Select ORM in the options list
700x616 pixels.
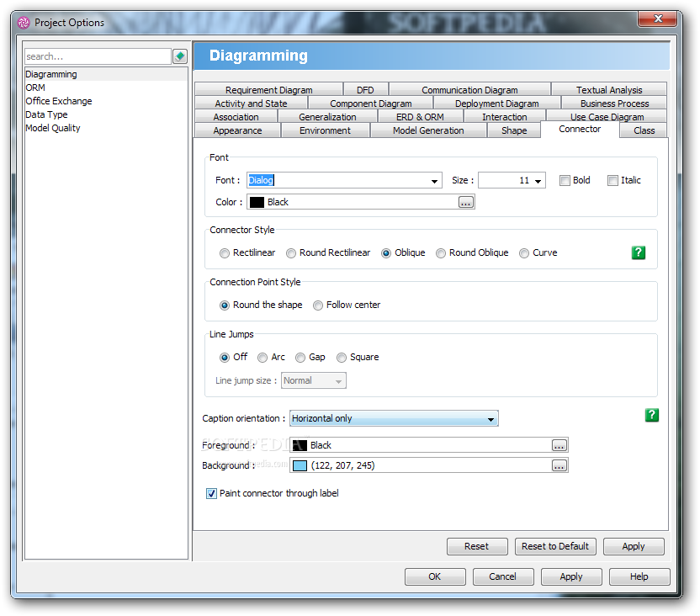click(106, 88)
